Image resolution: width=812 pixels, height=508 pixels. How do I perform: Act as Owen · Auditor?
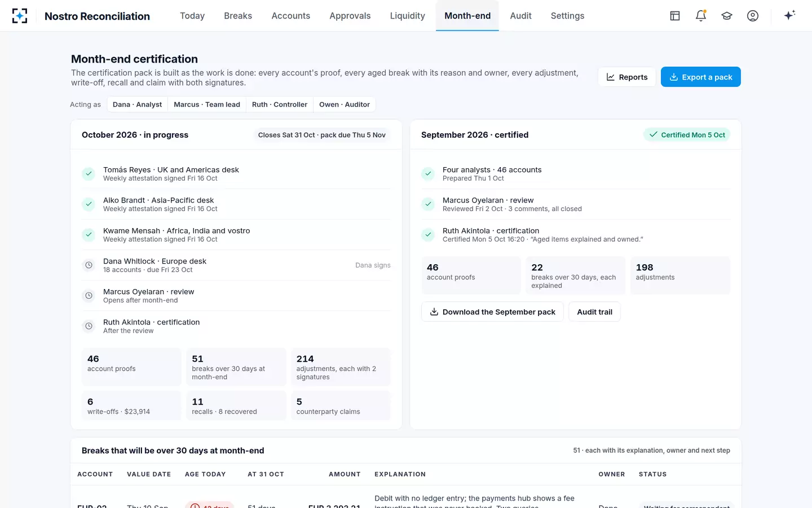345,104
